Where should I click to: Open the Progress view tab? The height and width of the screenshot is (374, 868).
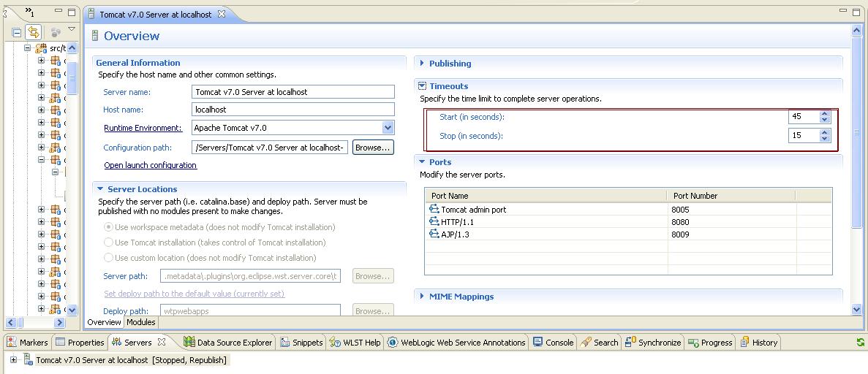tap(710, 343)
